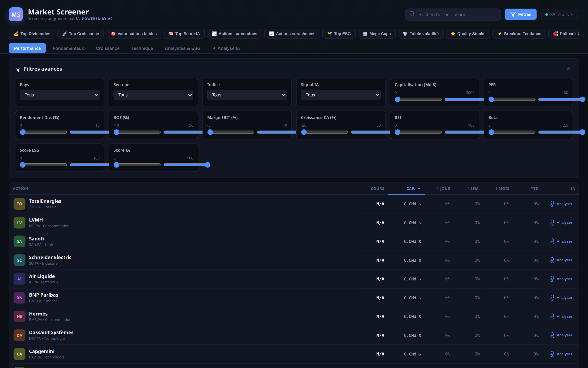Apply the Faible volatilité preset

pos(421,34)
